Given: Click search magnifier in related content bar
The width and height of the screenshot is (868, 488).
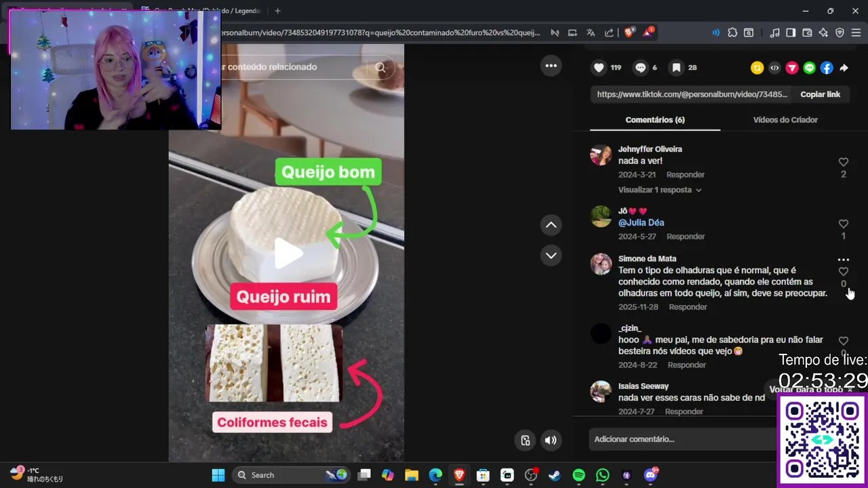Looking at the screenshot, I should point(380,67).
